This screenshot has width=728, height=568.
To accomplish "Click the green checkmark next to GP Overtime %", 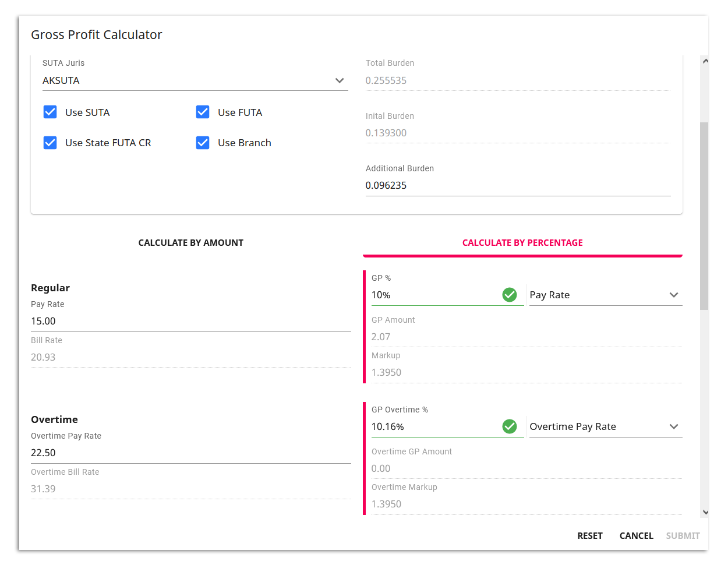I will [510, 426].
